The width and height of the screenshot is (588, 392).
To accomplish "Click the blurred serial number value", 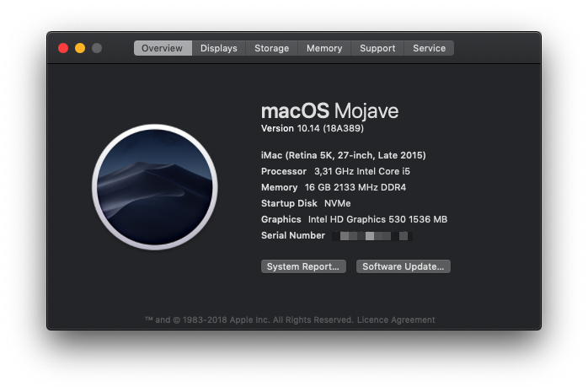I will [x=372, y=236].
